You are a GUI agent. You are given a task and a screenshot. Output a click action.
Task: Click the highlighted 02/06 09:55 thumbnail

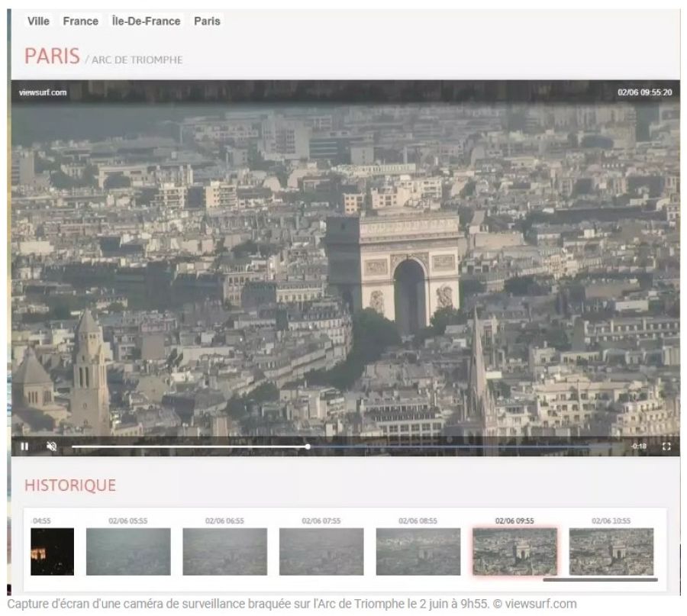pos(514,548)
